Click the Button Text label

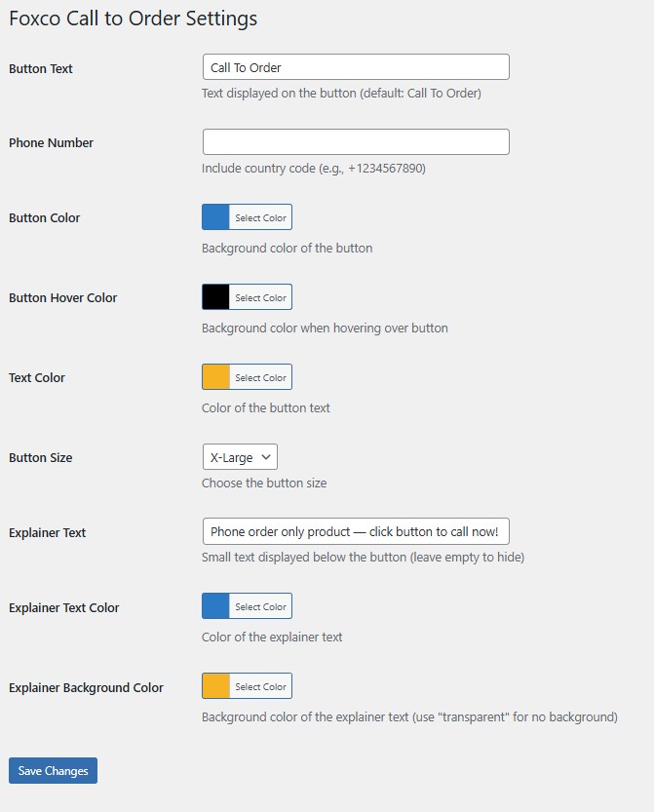[x=41, y=69]
